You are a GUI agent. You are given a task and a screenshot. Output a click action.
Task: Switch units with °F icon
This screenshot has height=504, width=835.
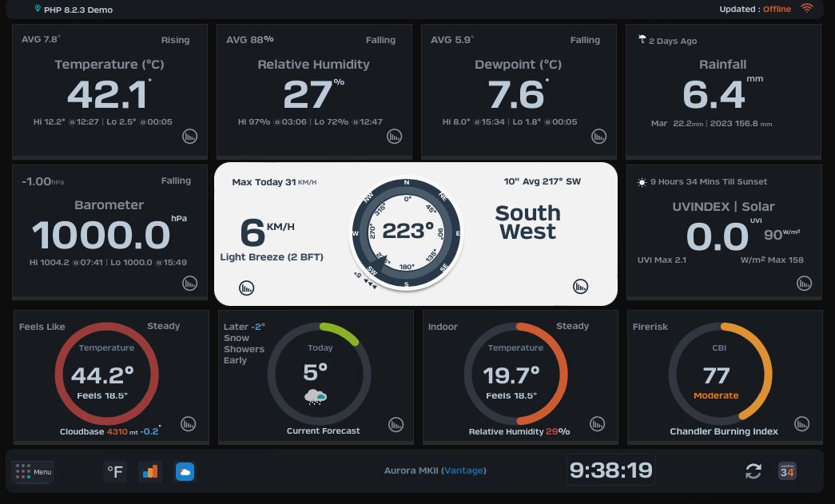coord(115,471)
